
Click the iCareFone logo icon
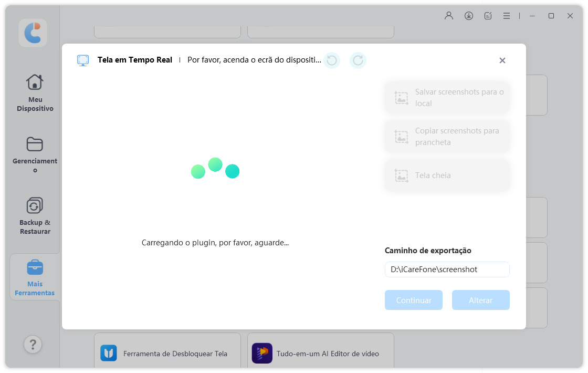pyautogui.click(x=33, y=33)
